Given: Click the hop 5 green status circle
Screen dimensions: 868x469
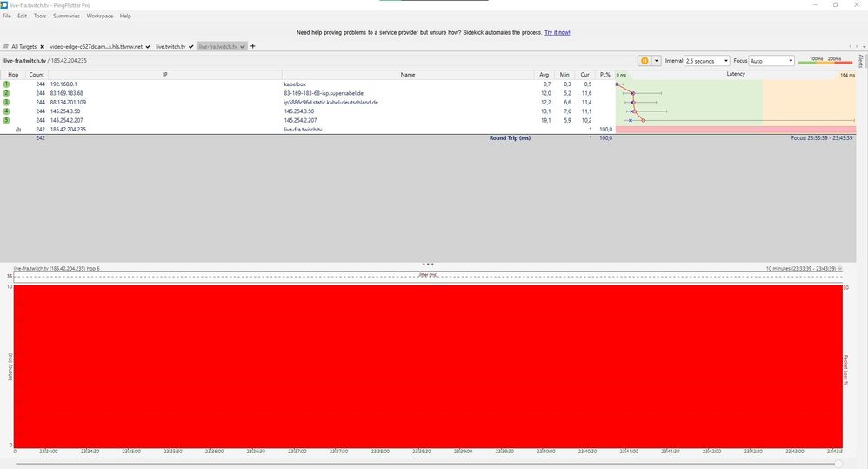Looking at the screenshot, I should pos(6,120).
